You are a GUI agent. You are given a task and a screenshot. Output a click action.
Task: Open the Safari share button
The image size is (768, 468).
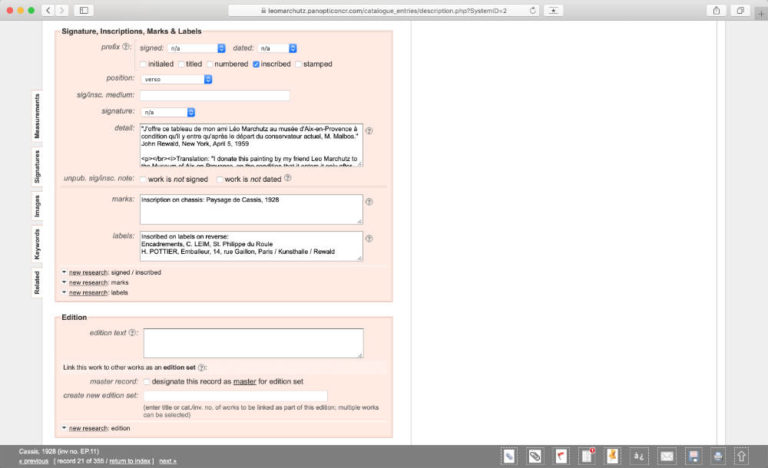716,10
